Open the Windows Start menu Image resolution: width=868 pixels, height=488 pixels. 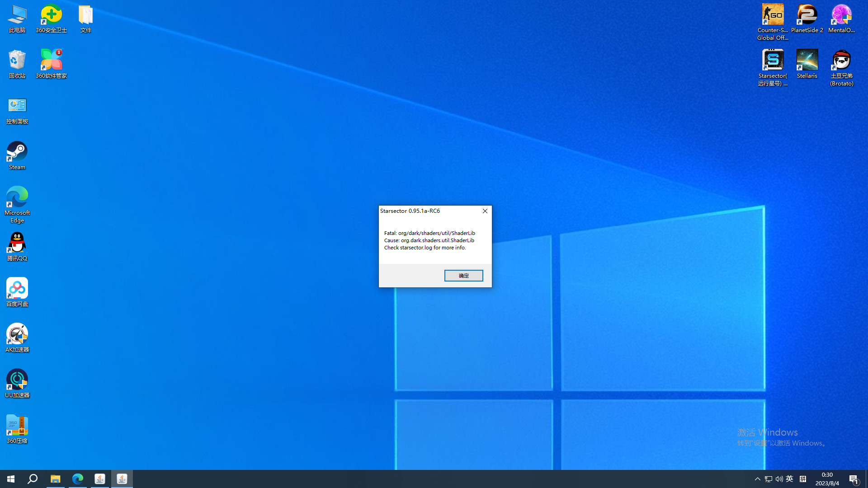tap(11, 479)
